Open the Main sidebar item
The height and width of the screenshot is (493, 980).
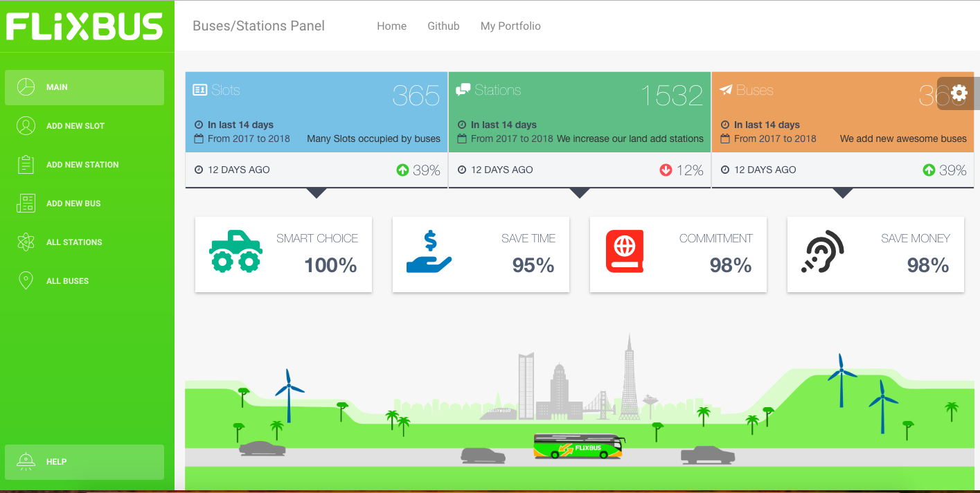[84, 87]
